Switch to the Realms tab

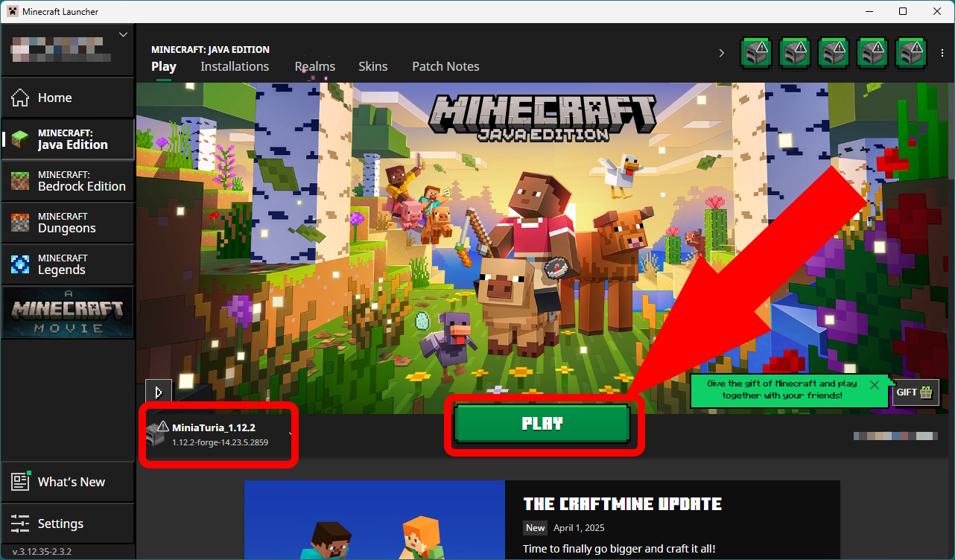click(x=315, y=66)
